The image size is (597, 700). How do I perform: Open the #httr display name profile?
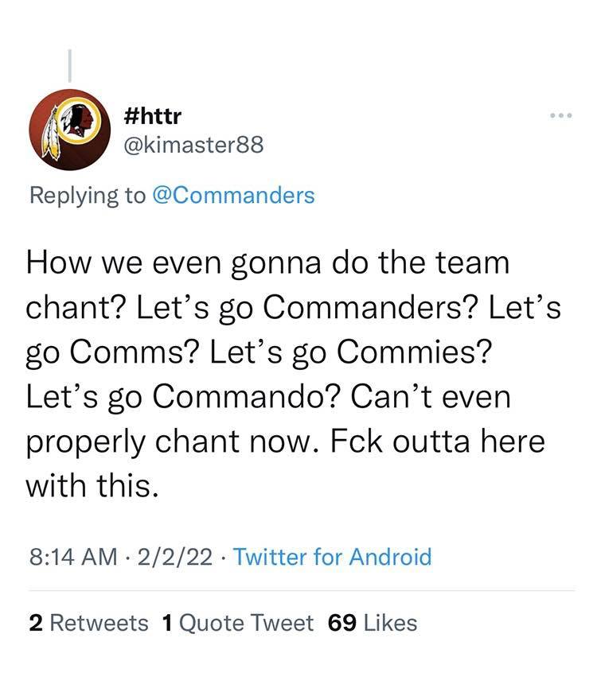click(x=154, y=116)
